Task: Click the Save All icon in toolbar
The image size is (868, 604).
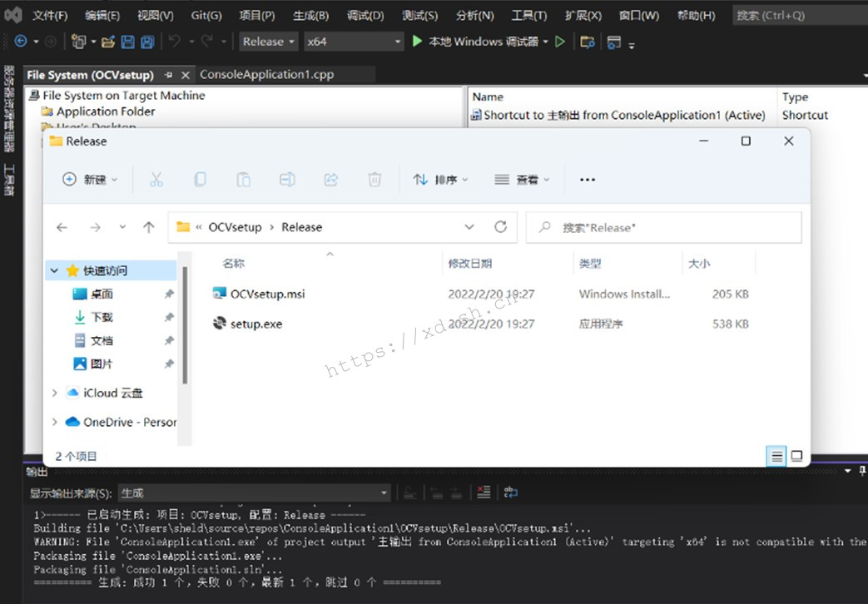Action: point(148,41)
